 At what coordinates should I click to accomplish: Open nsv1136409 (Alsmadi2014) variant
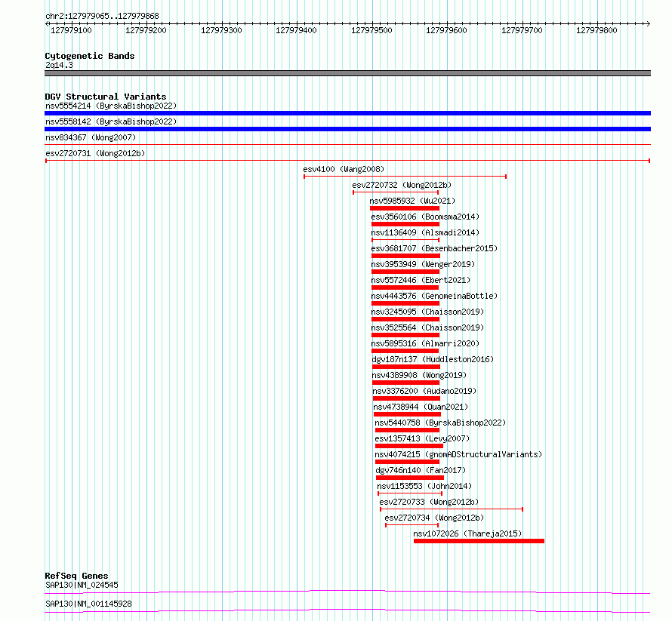425,232
